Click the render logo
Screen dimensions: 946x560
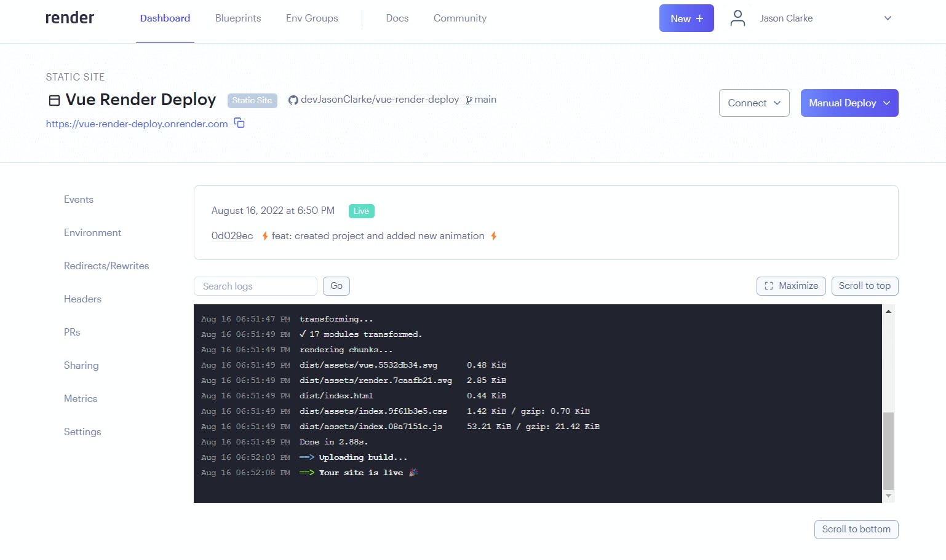[70, 18]
